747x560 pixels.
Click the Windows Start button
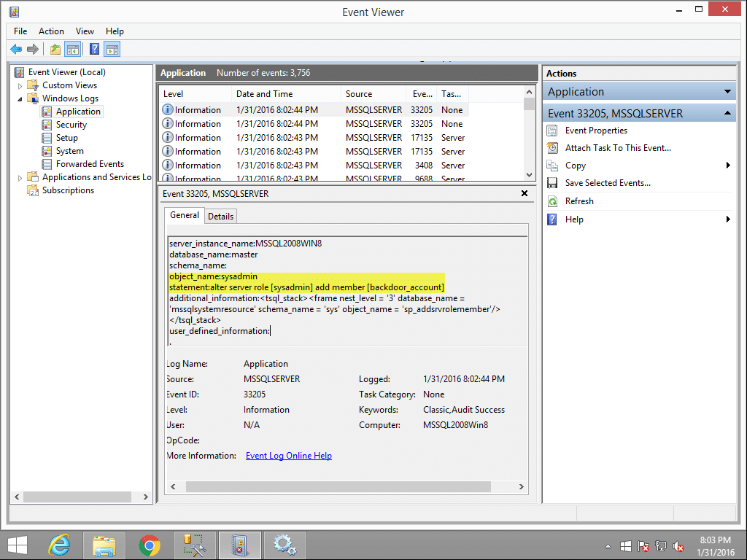(18, 545)
